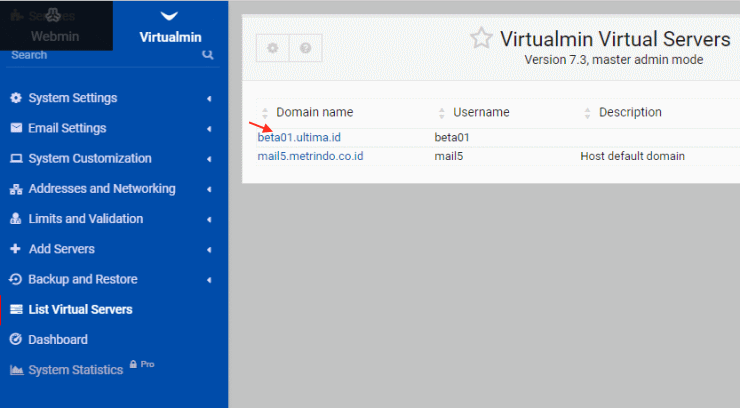Click the Username sort arrows

[x=442, y=113]
